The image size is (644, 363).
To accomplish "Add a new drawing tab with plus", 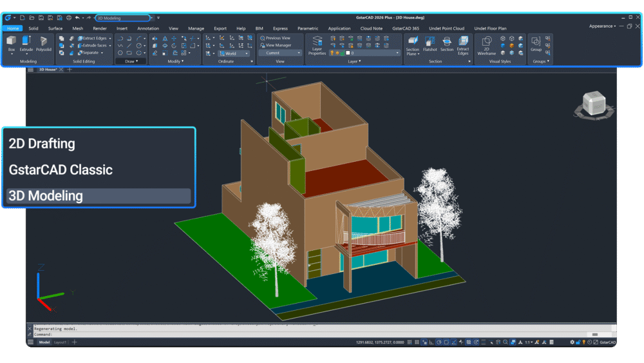I will (70, 70).
